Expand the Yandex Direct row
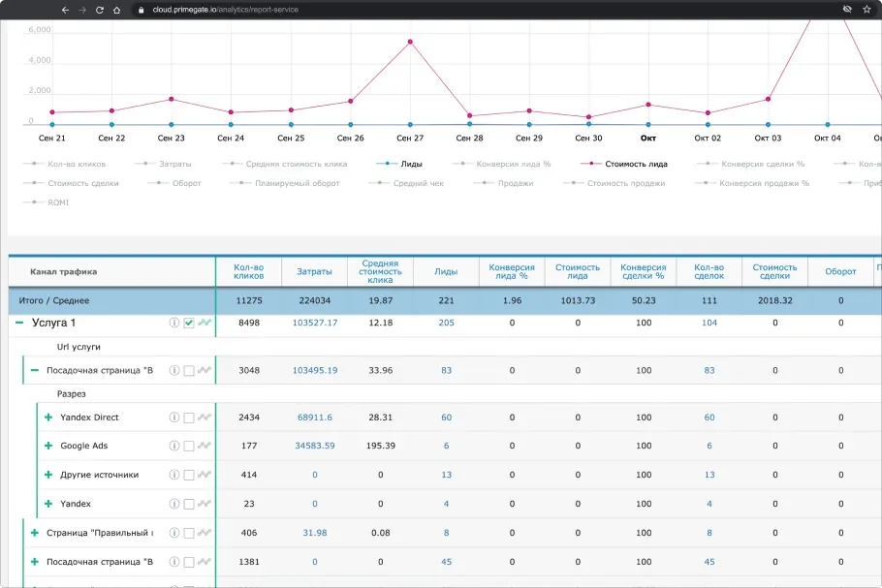Image resolution: width=882 pixels, height=588 pixels. tap(48, 418)
